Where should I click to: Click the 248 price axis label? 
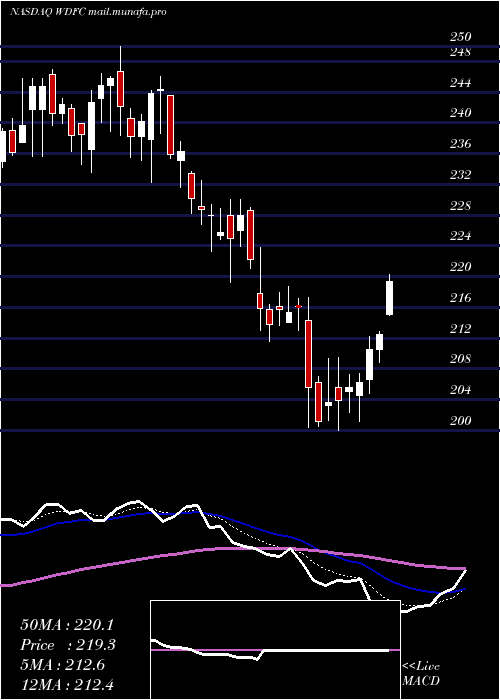click(461, 52)
